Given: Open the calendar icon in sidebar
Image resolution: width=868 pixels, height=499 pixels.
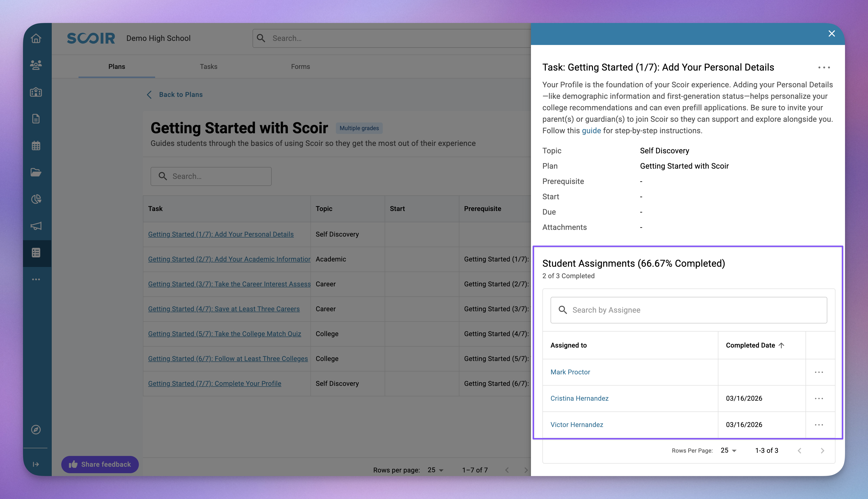Looking at the screenshot, I should point(36,146).
